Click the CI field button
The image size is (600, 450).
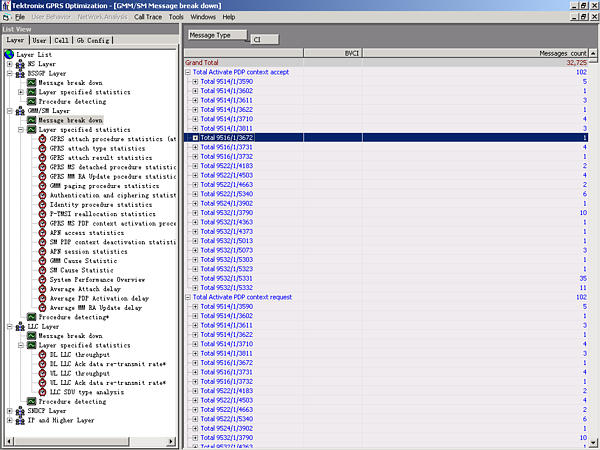point(265,39)
